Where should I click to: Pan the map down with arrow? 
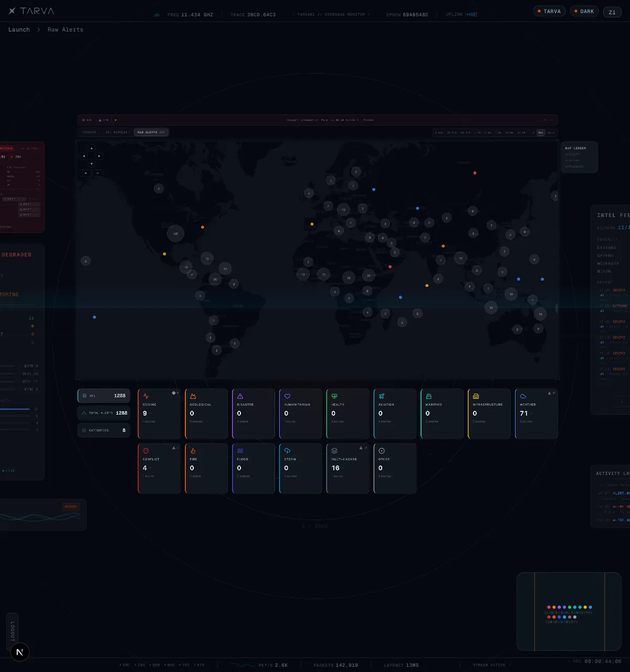[x=91, y=164]
